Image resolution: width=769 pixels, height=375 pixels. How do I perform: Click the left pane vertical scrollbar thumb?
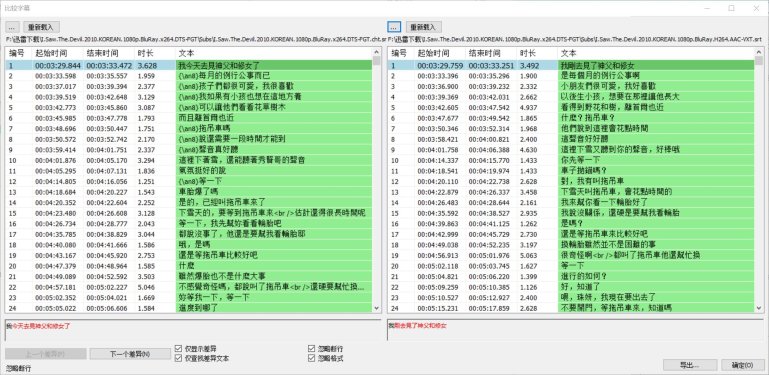[x=377, y=61]
